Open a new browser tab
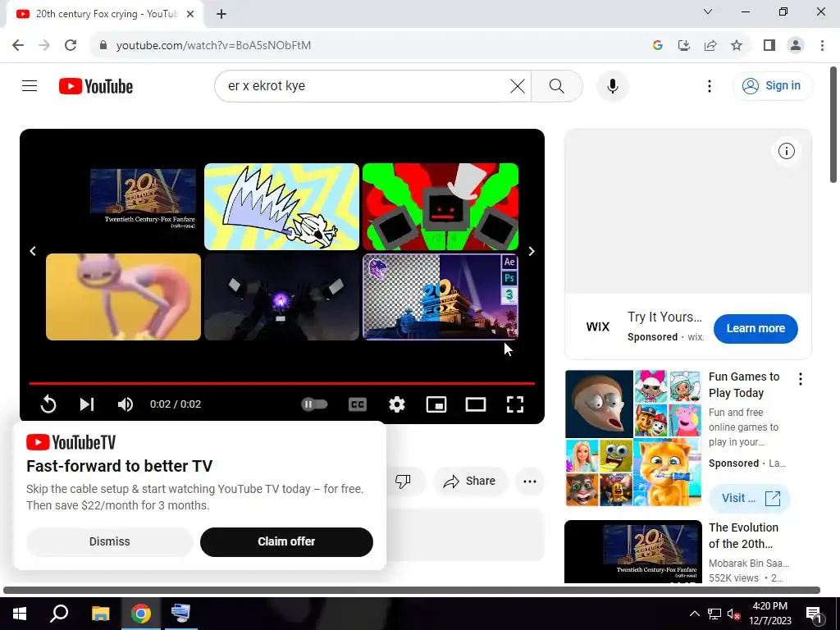The height and width of the screenshot is (630, 840). (221, 14)
